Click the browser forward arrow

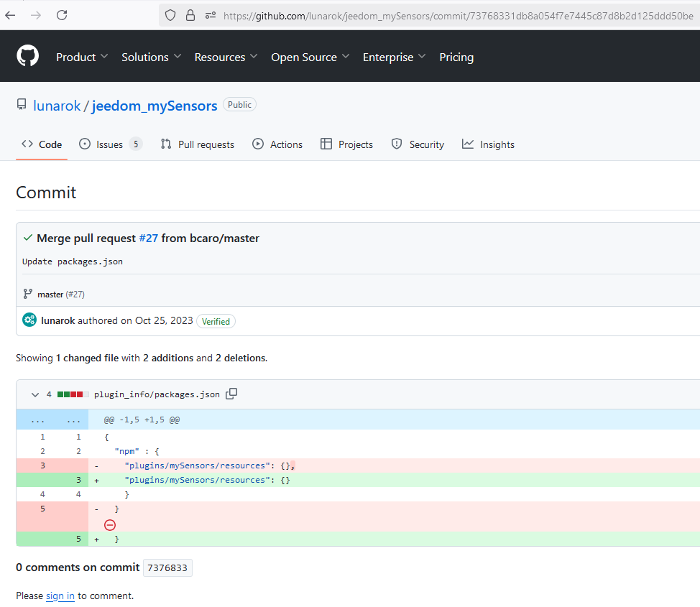click(x=36, y=15)
